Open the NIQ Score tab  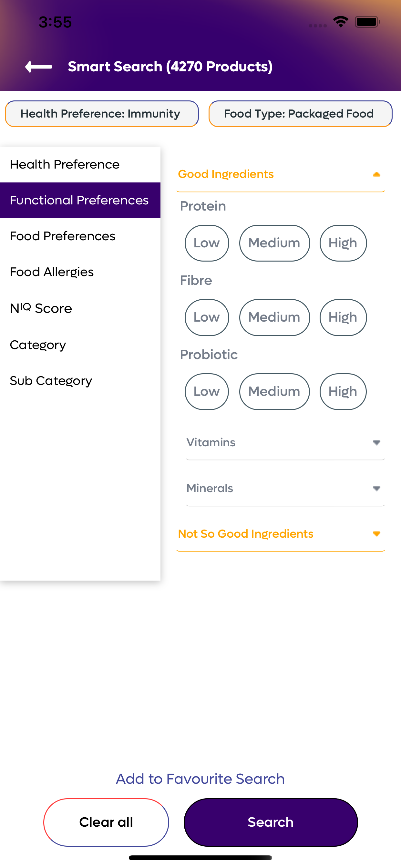80,308
